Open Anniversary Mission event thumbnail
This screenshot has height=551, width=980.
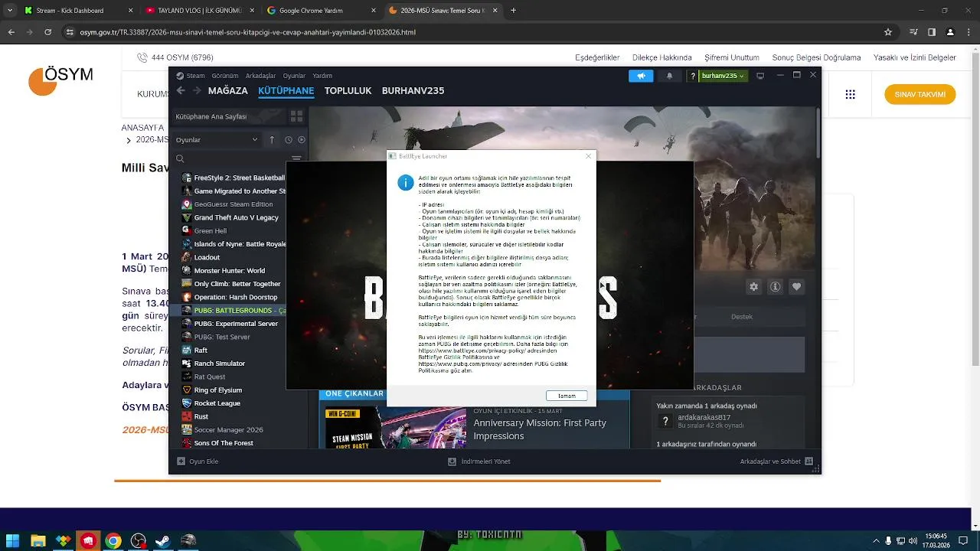[396, 428]
